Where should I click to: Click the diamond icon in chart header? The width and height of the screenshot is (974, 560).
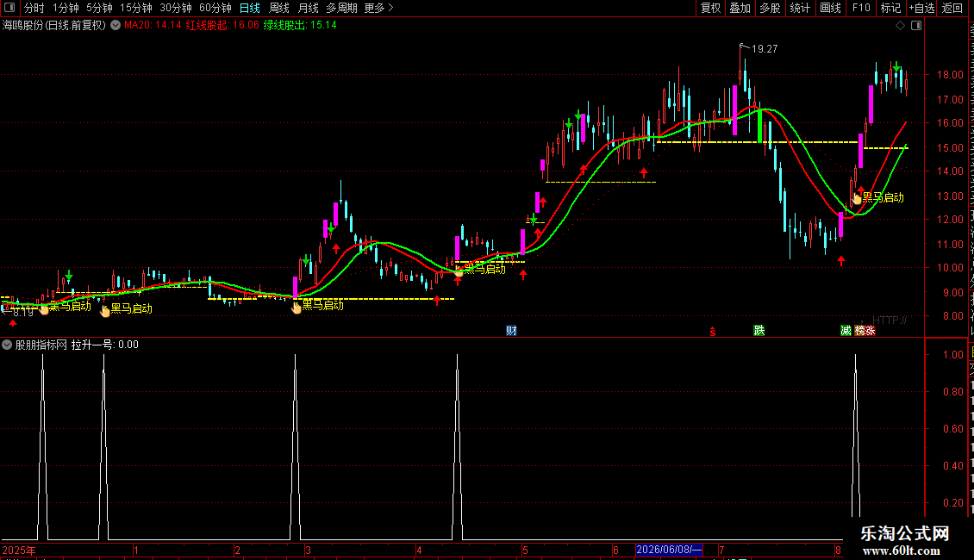coord(900,26)
